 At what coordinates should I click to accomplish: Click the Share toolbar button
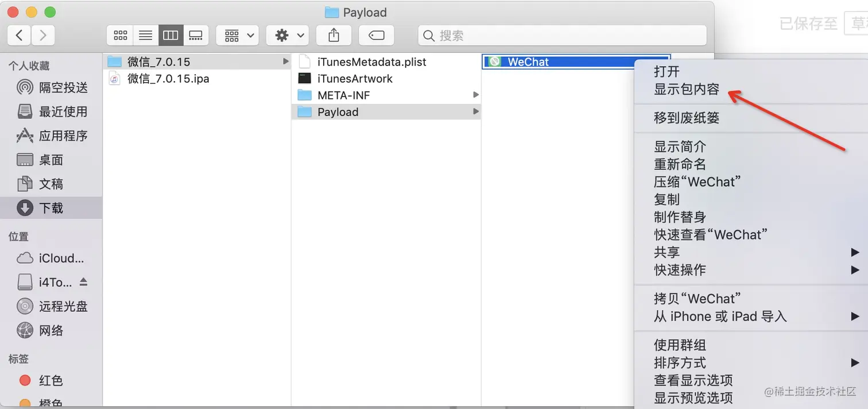click(334, 36)
